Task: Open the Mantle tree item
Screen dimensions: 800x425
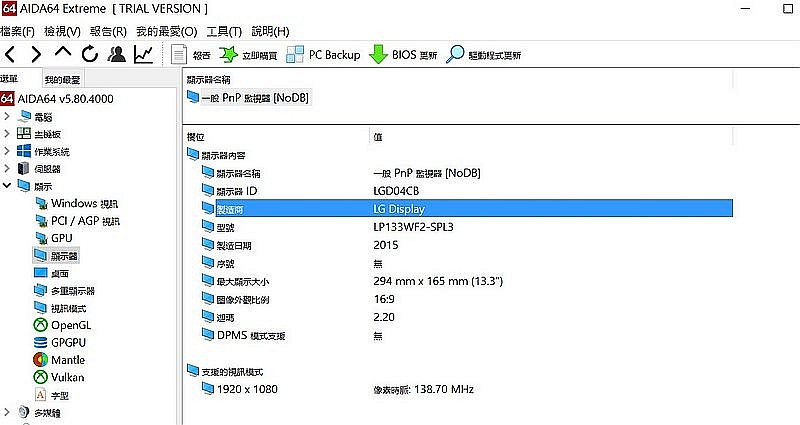Action: click(x=59, y=360)
